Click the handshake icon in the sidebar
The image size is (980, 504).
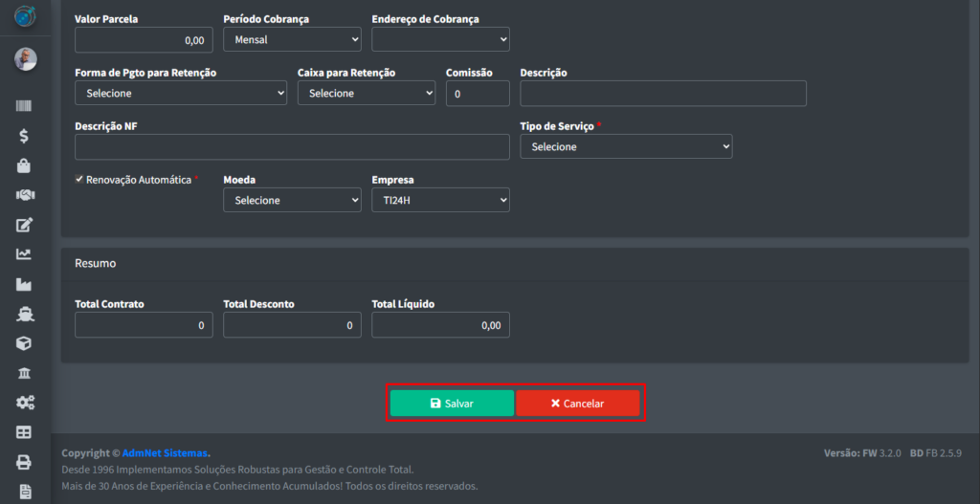pos(25,195)
